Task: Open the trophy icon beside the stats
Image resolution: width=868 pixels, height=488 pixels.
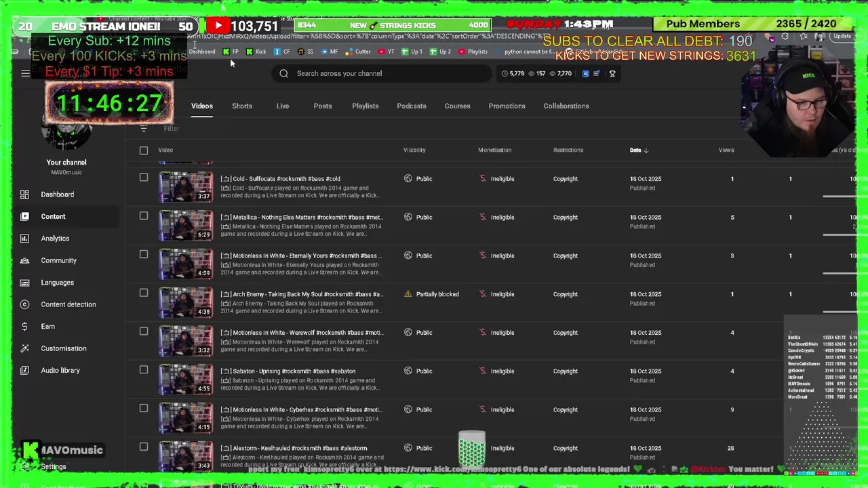Action: tap(612, 73)
